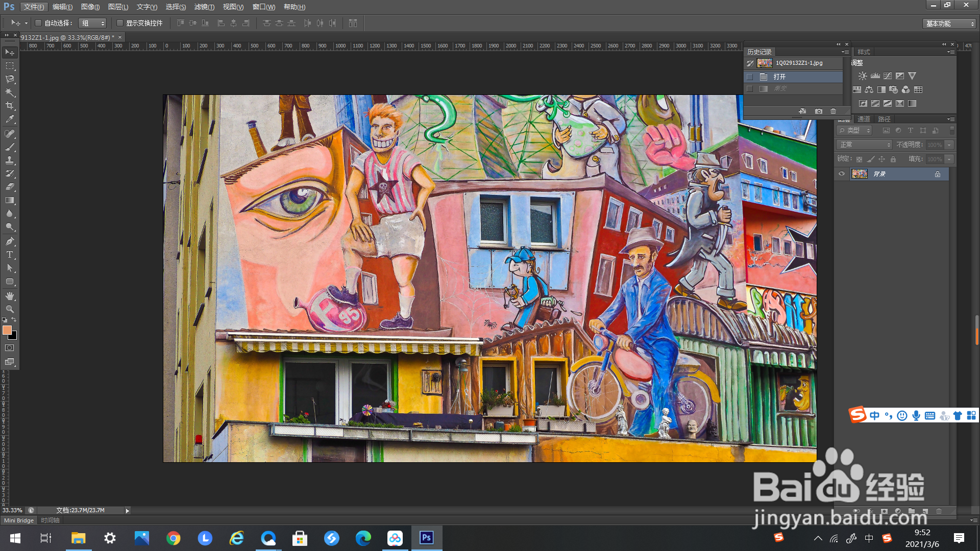
Task: Click the background color swatch
Action: pos(13,336)
